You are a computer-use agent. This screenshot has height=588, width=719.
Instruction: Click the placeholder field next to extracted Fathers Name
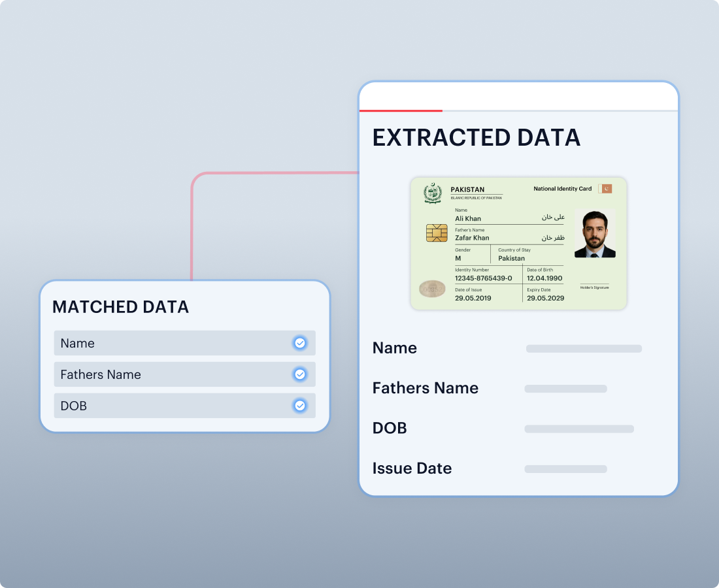(x=565, y=389)
